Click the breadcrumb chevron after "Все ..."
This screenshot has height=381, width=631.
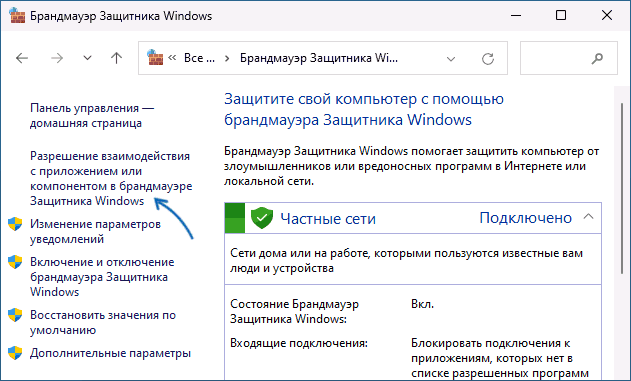coord(227,58)
